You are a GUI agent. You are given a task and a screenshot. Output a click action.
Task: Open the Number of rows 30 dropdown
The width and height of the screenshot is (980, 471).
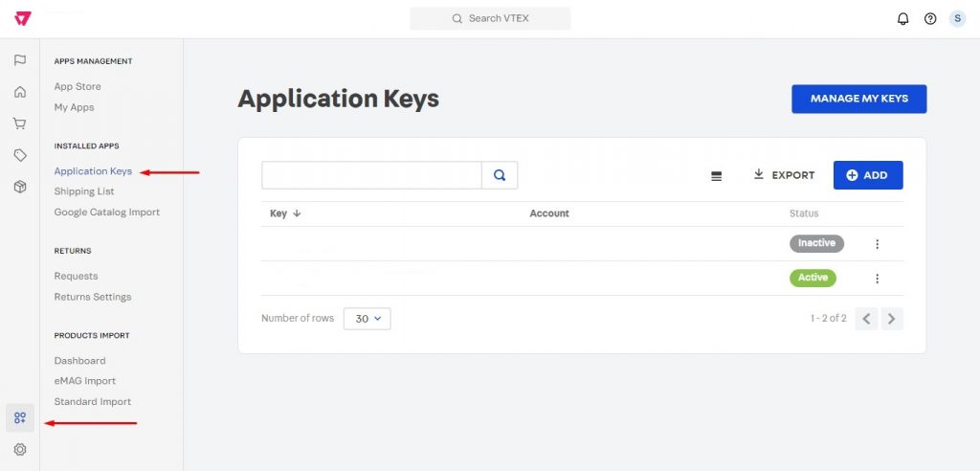point(367,319)
